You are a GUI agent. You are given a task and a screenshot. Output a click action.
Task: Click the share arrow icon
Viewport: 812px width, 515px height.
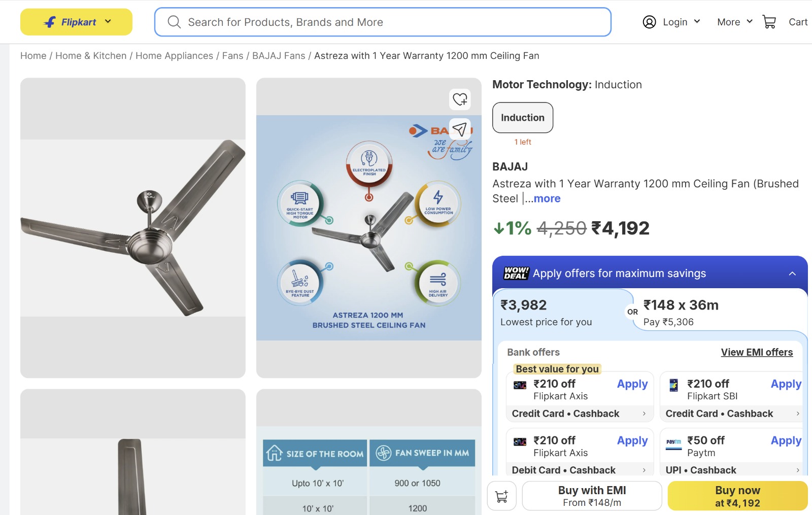coord(460,129)
